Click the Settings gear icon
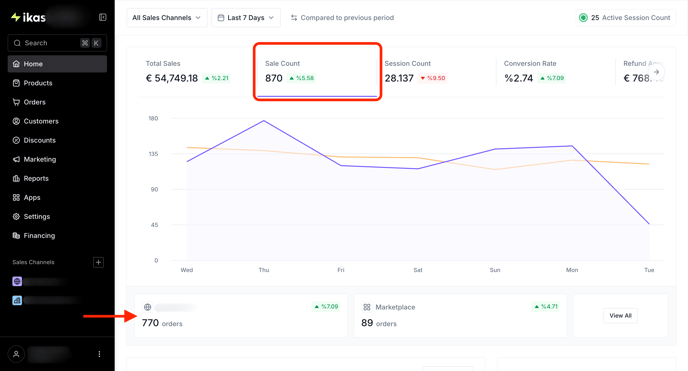The image size is (688, 371). [x=16, y=217]
